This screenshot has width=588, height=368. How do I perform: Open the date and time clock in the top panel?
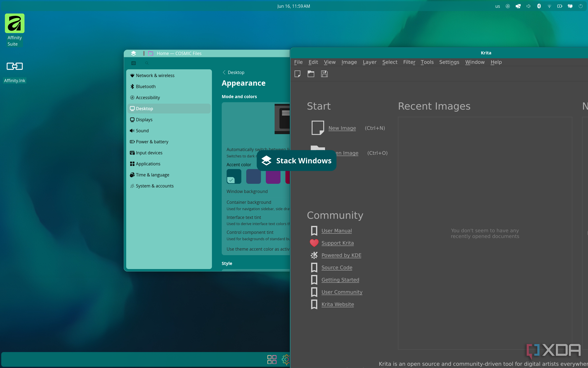[294, 6]
